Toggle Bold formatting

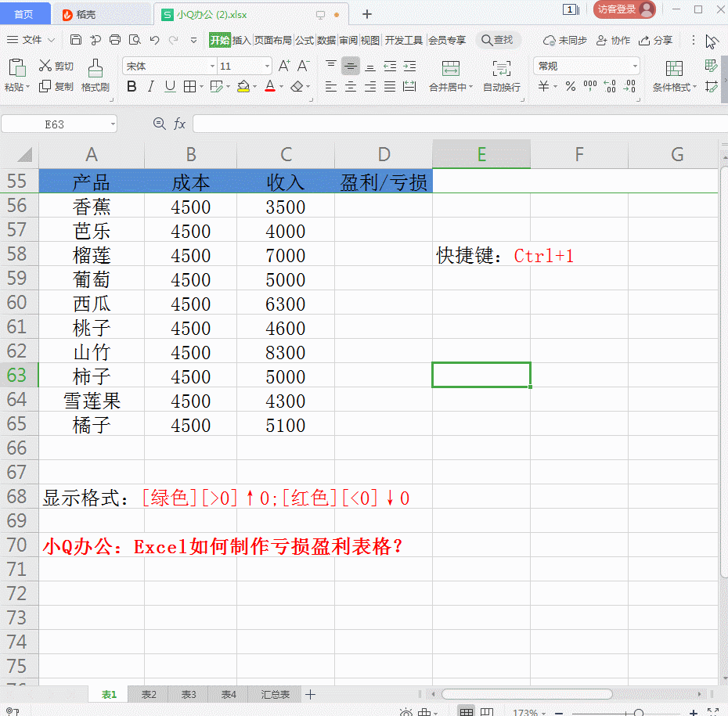[132, 87]
